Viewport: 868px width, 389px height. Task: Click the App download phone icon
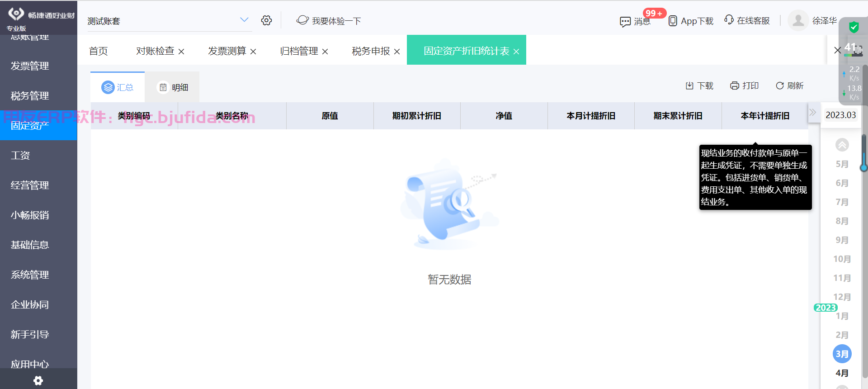pos(673,21)
